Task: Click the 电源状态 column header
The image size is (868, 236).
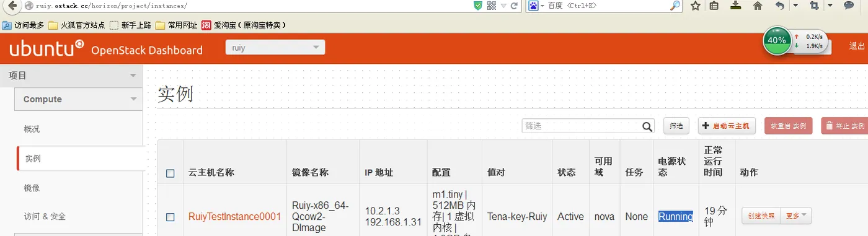Action: tap(671, 167)
